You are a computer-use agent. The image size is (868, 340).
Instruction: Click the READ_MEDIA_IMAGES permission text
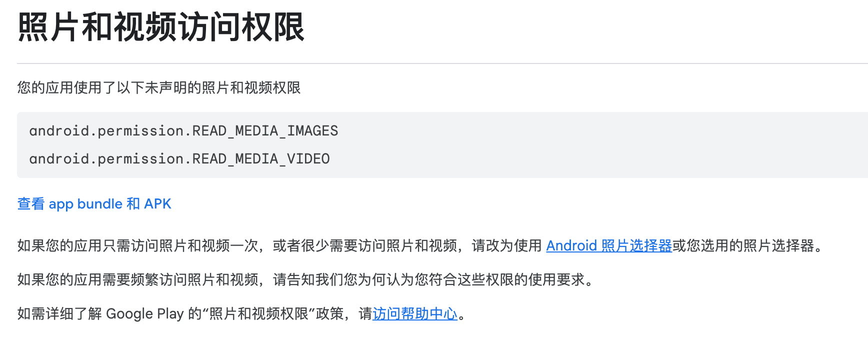click(x=265, y=131)
